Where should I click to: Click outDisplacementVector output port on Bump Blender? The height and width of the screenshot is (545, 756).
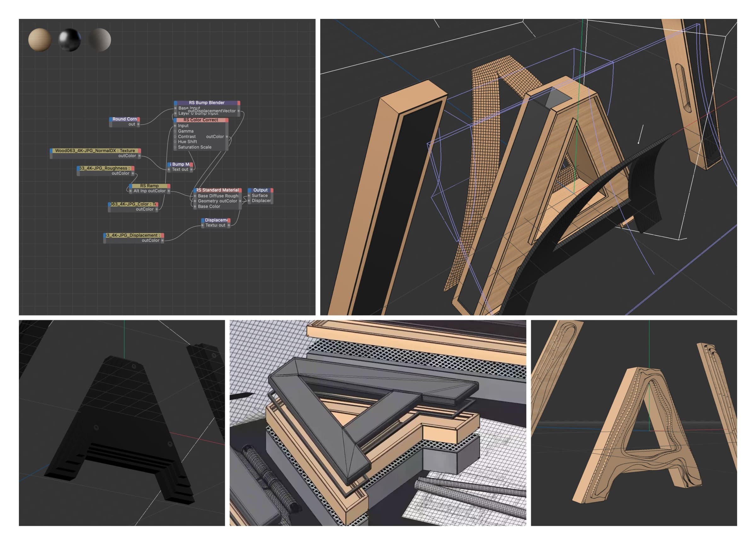pos(238,111)
